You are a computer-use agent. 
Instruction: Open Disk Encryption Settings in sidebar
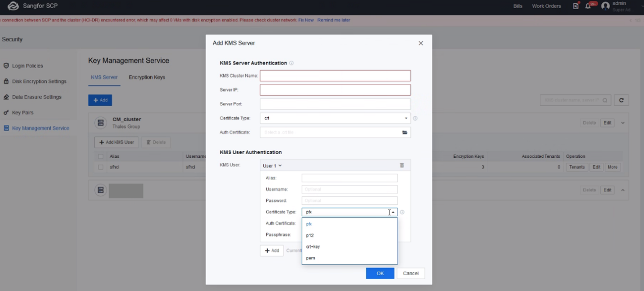(39, 81)
